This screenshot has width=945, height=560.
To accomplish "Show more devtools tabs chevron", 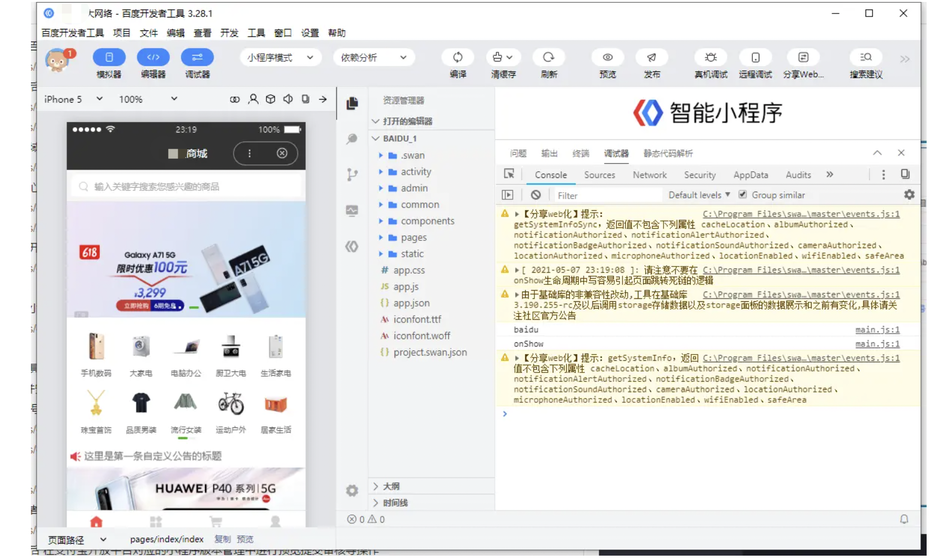I will [x=829, y=175].
